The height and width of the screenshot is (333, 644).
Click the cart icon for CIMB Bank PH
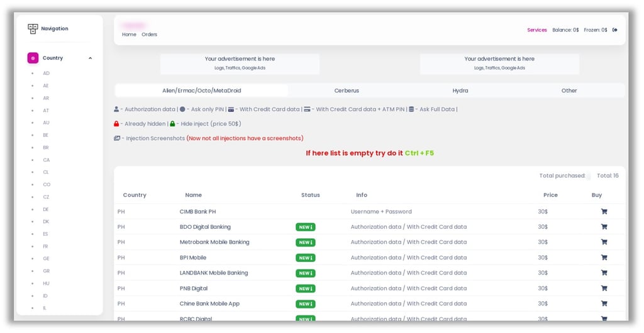(x=604, y=212)
